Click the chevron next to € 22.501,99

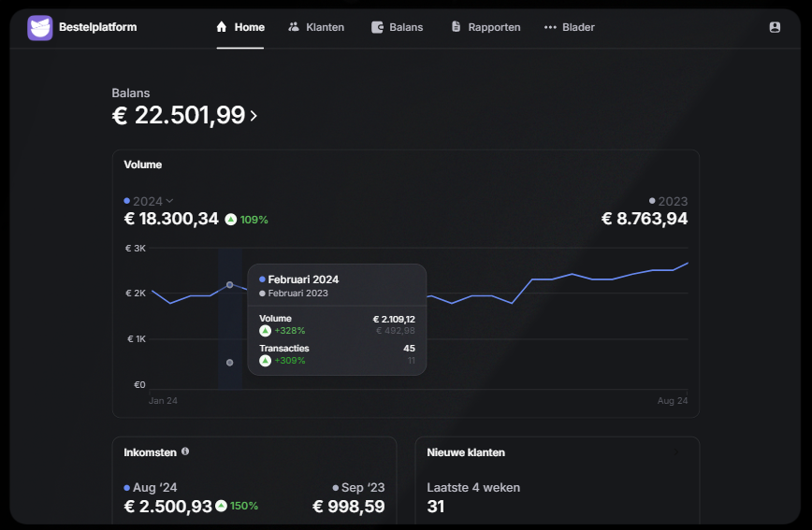[254, 116]
